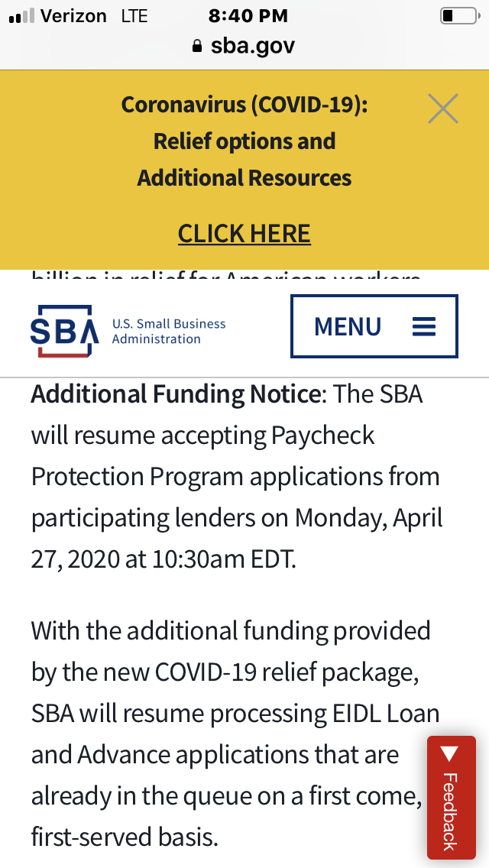Dismiss the Coronavirus banner with the X

(443, 108)
